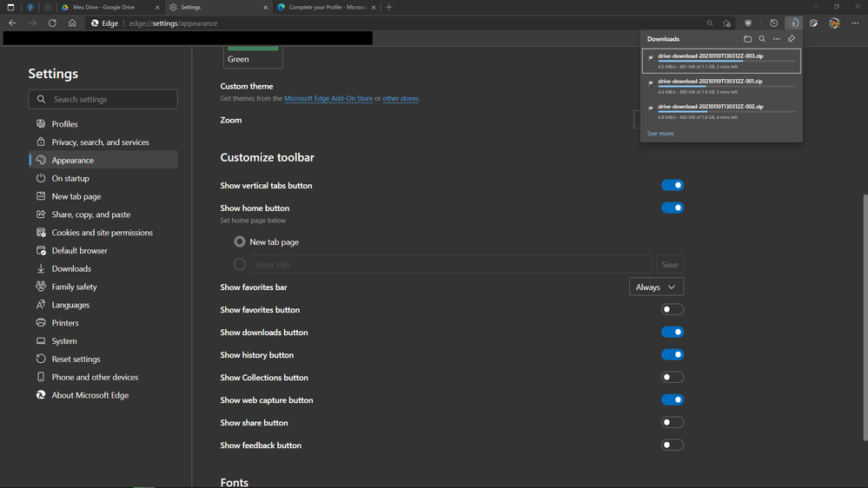Add this page to favorites

pyautogui.click(x=726, y=23)
